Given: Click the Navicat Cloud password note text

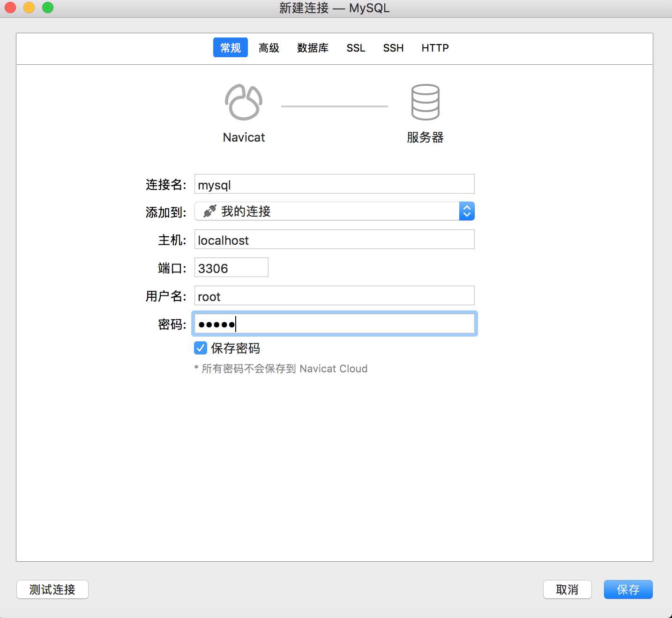Looking at the screenshot, I should (281, 369).
